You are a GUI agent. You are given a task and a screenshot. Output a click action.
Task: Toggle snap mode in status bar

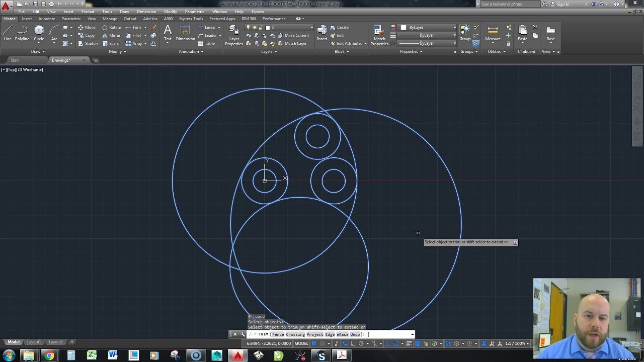(x=322, y=343)
